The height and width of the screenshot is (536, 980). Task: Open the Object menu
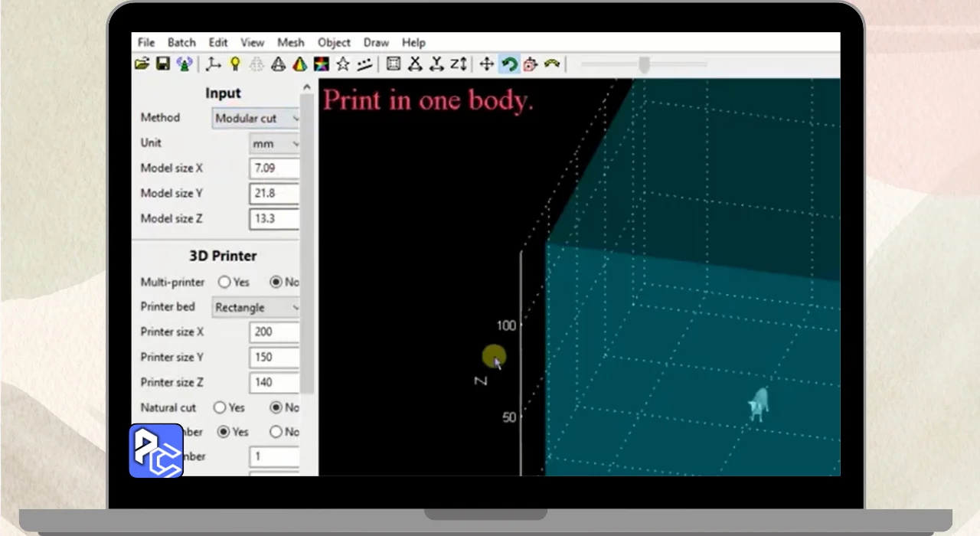334,43
